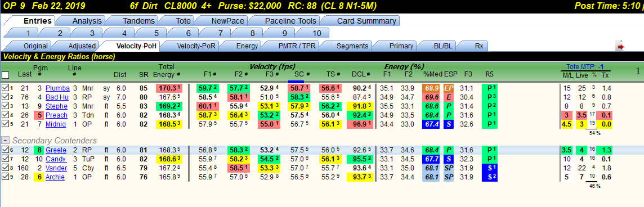Uncheck the Preach row checkbox
The image size is (644, 207).
5,115
